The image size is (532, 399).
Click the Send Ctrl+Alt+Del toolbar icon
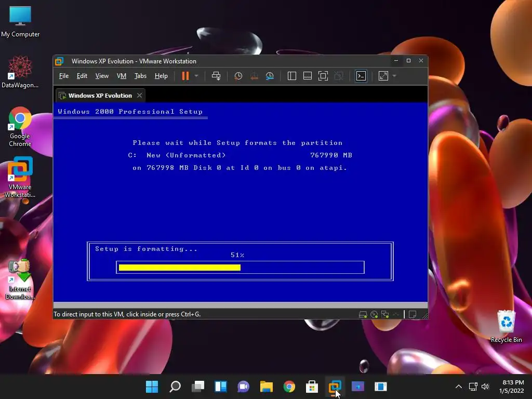[216, 76]
